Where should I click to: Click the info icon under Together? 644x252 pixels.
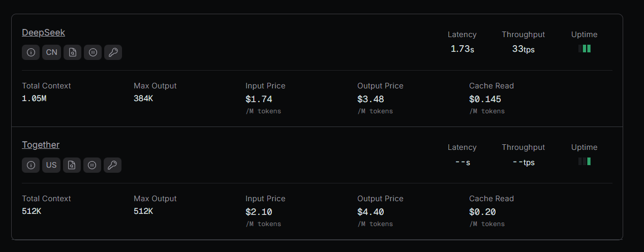coord(31,165)
